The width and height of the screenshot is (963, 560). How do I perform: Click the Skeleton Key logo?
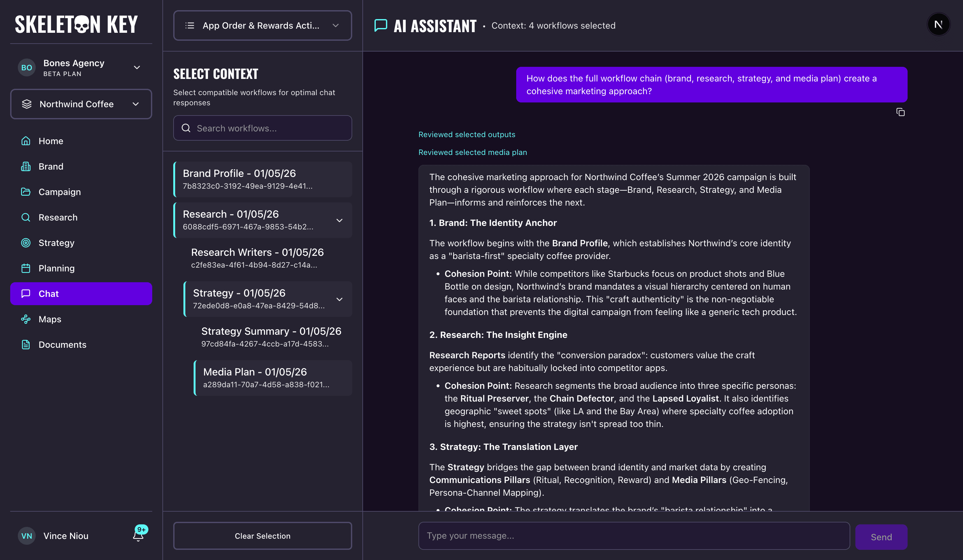pyautogui.click(x=76, y=24)
